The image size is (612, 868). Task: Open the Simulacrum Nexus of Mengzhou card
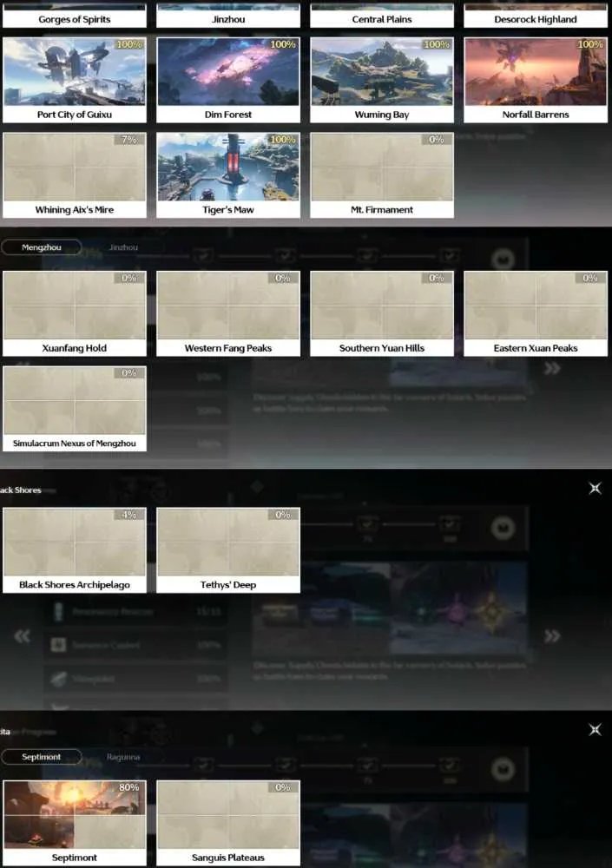pyautogui.click(x=74, y=409)
